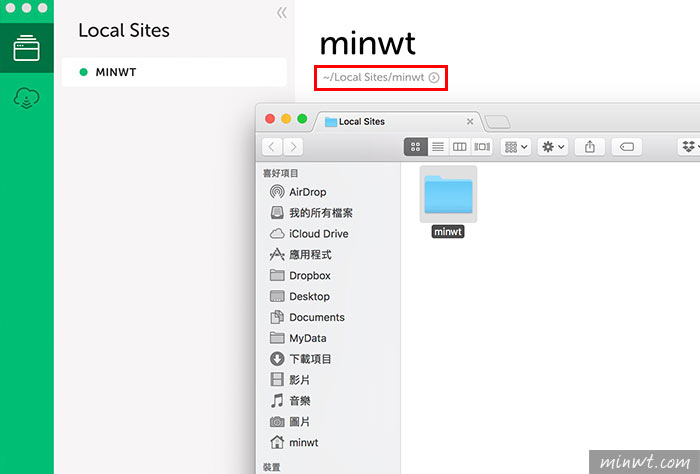Go forward in the Finder window
The height and width of the screenshot is (474, 700).
click(x=293, y=147)
